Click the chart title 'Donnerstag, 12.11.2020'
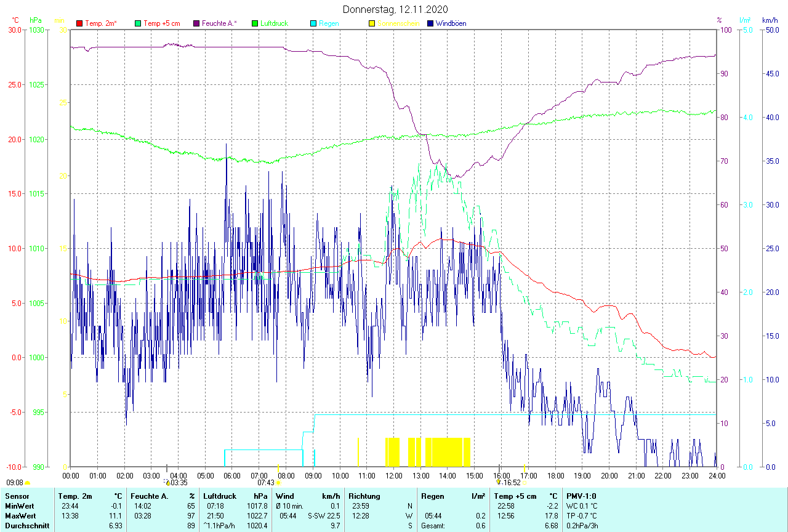 pyautogui.click(x=395, y=9)
